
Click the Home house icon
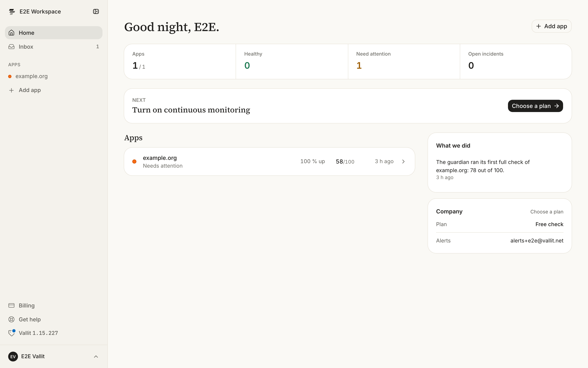click(x=11, y=33)
